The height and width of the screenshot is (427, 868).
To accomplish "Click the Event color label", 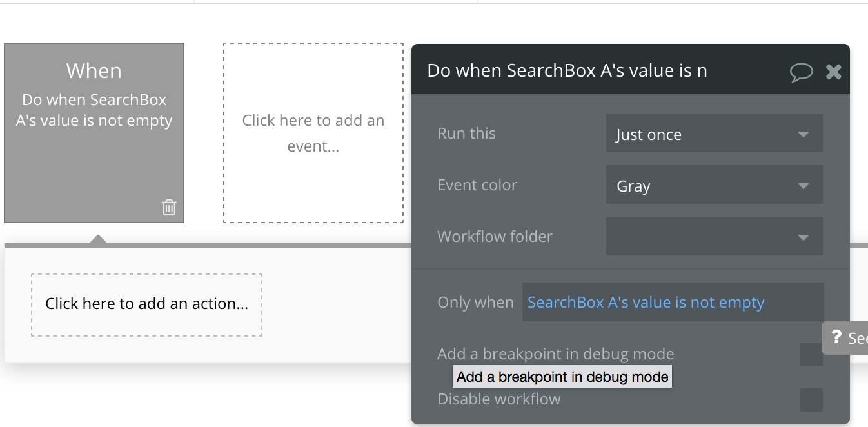I will click(x=477, y=185).
